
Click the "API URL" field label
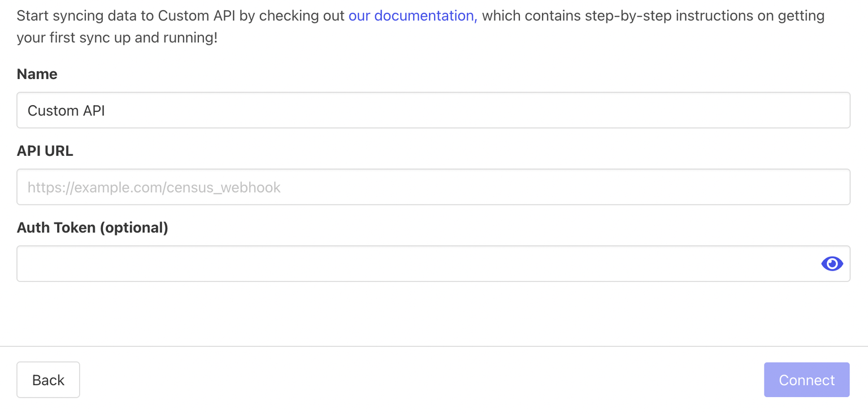(x=45, y=151)
